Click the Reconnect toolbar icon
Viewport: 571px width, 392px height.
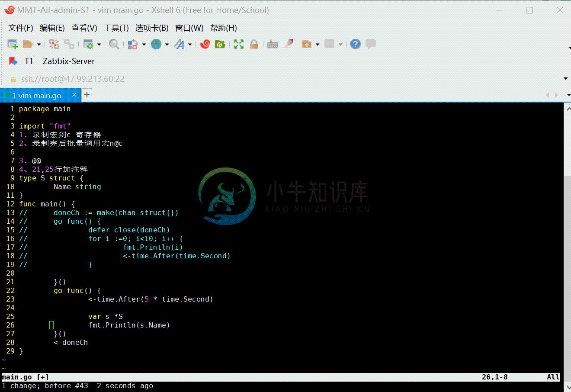pos(69,44)
